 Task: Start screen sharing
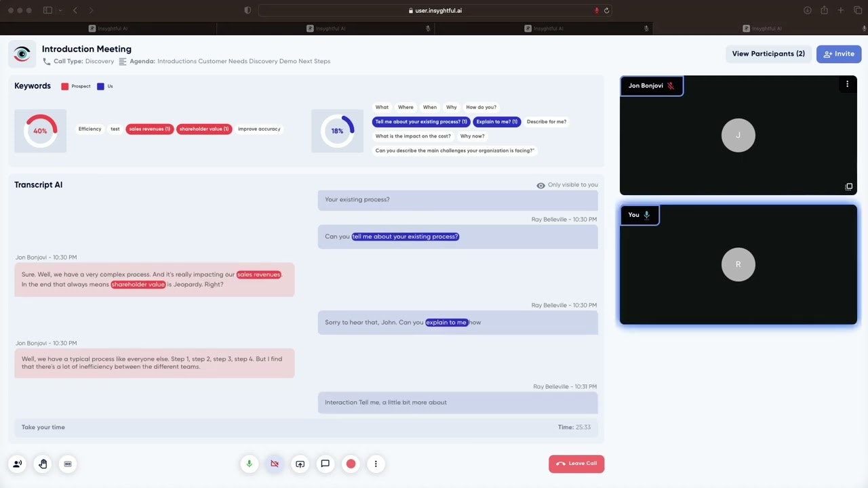coord(300,464)
